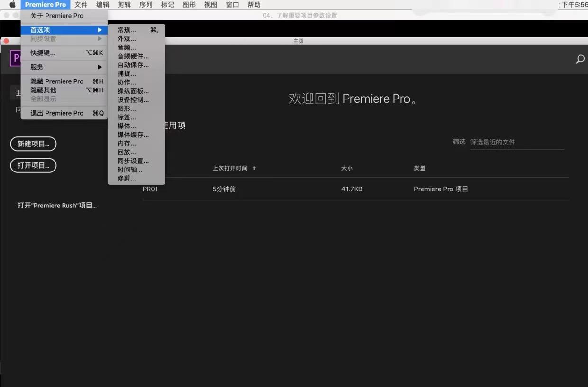Screen dimensions: 588x387
Task: Open the 视图 menu
Action: click(x=211, y=5)
